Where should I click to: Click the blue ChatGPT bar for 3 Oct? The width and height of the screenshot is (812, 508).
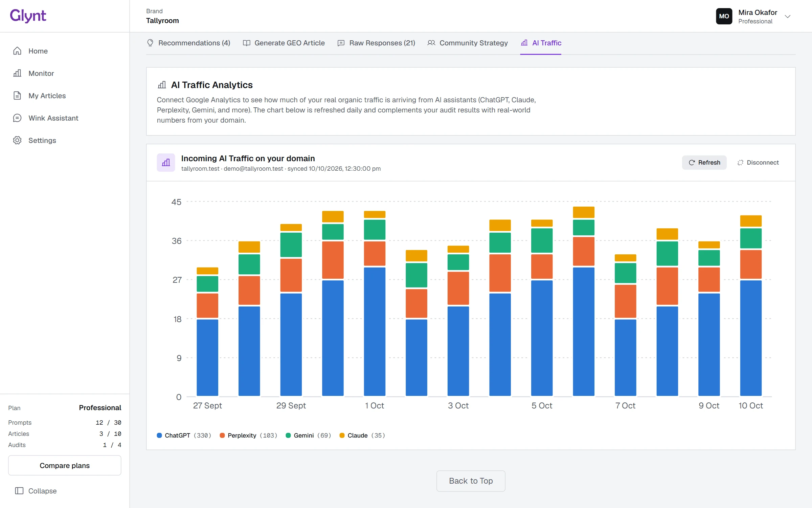pyautogui.click(x=458, y=351)
